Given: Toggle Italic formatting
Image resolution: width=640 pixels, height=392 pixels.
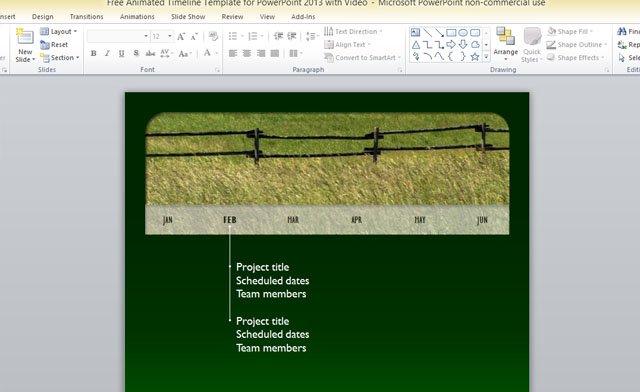Looking at the screenshot, I should point(107,53).
